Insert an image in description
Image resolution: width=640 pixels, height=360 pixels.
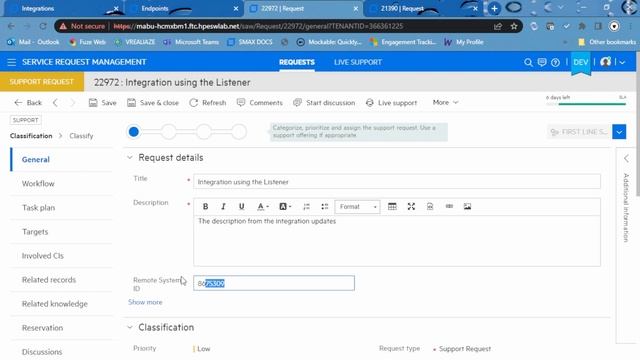tap(467, 207)
